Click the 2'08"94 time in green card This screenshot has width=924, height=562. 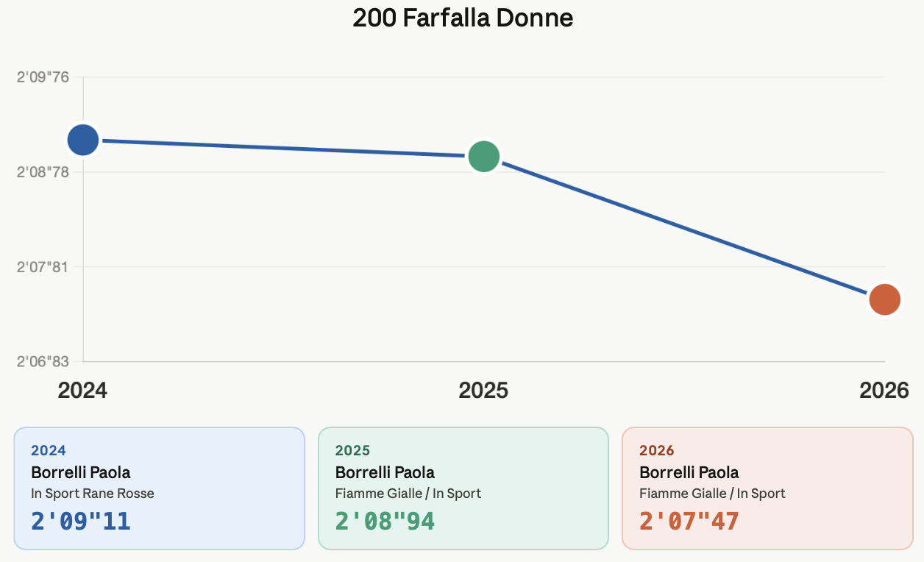(x=385, y=521)
